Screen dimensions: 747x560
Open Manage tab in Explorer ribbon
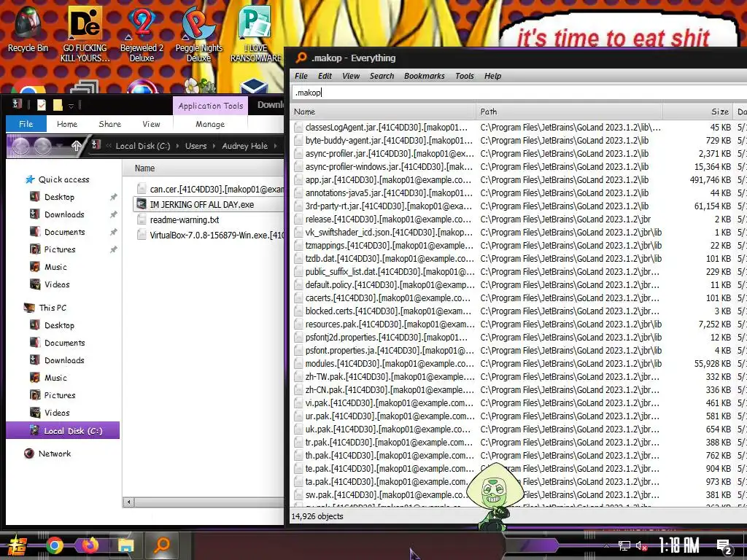pyautogui.click(x=210, y=124)
